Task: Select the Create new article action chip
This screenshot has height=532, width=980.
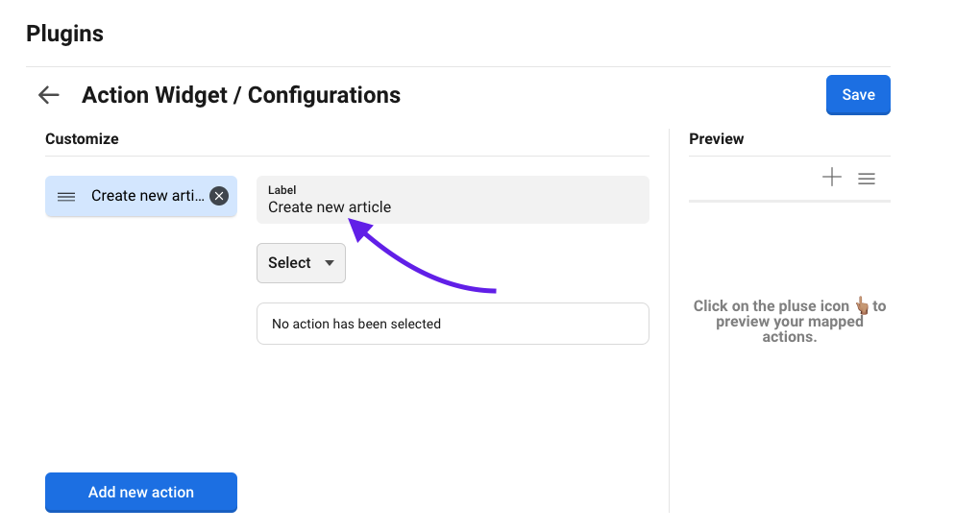Action: click(146, 196)
